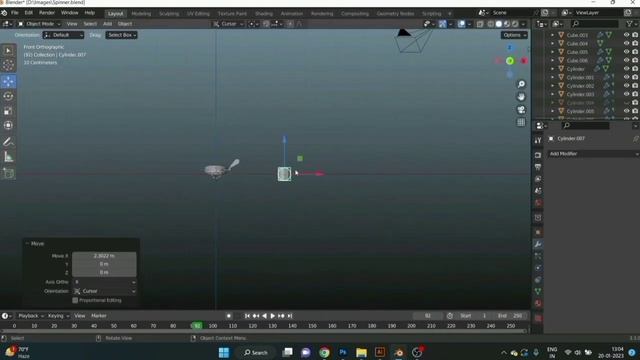Open the File menu
This screenshot has width=640, height=360.
15,13
